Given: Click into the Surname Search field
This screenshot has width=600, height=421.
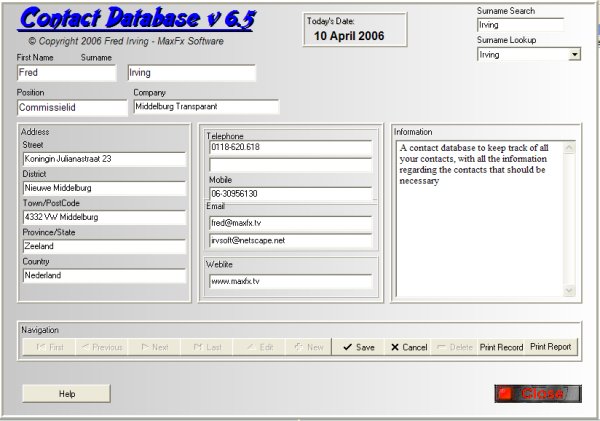Looking at the screenshot, I should click(520, 25).
